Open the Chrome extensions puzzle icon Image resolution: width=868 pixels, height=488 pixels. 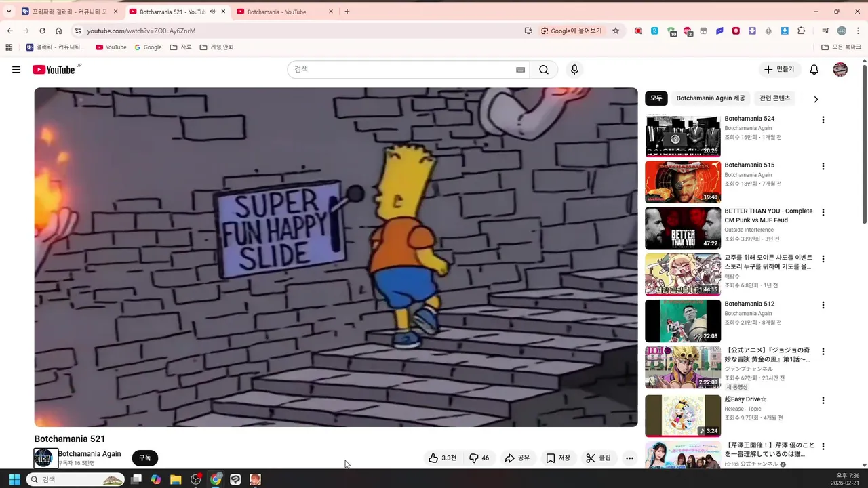point(801,30)
